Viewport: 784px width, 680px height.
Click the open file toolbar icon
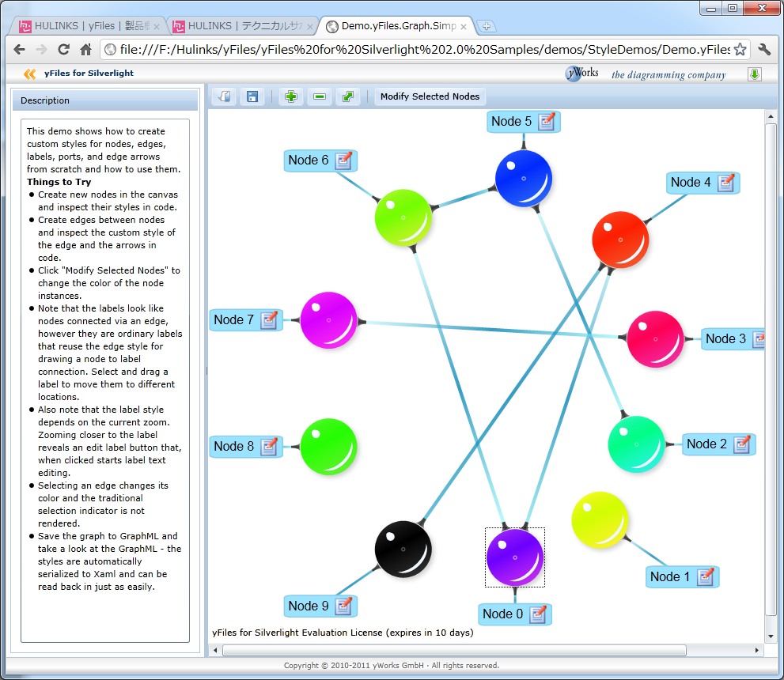coord(225,96)
